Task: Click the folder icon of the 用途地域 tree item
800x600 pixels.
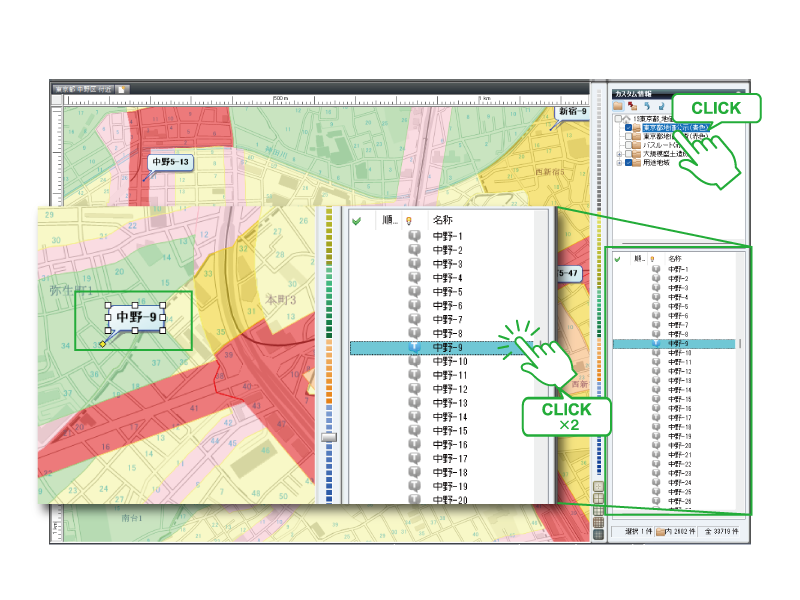Action: pyautogui.click(x=637, y=163)
